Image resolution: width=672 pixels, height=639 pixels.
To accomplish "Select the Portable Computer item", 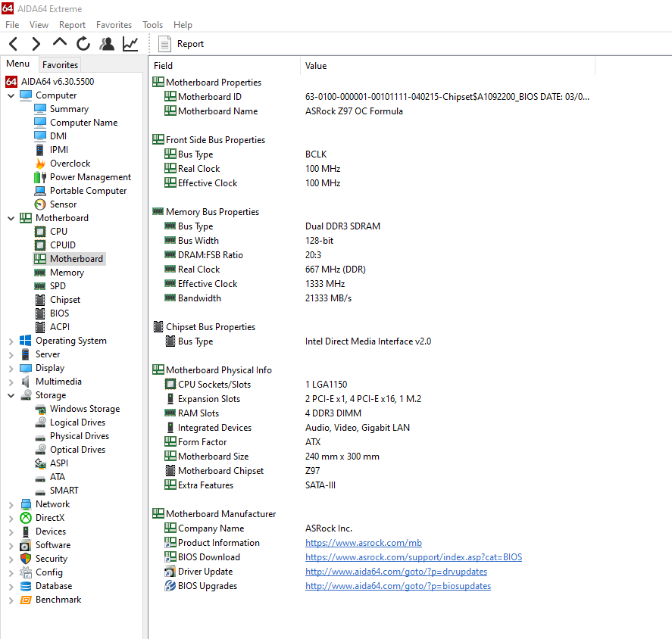I will coord(80,191).
